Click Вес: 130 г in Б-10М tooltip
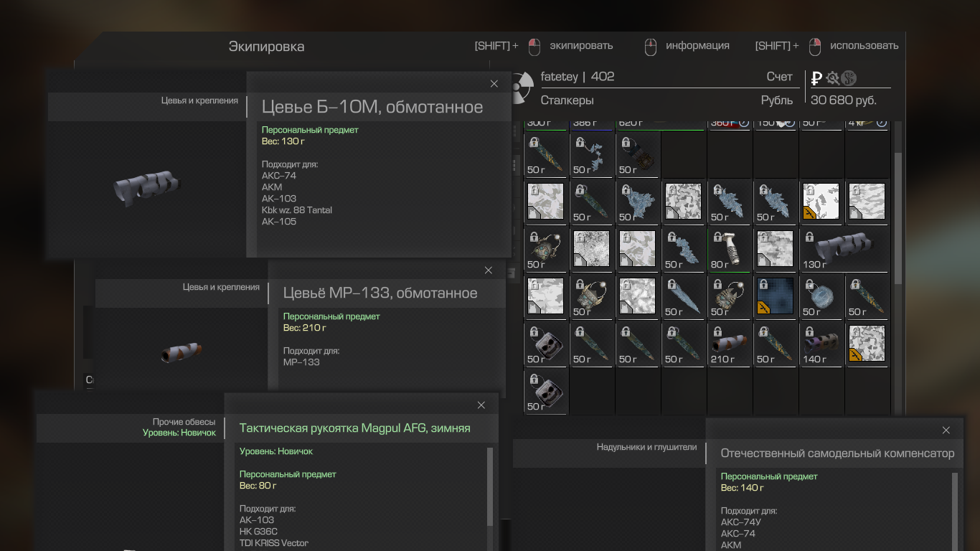 283,141
